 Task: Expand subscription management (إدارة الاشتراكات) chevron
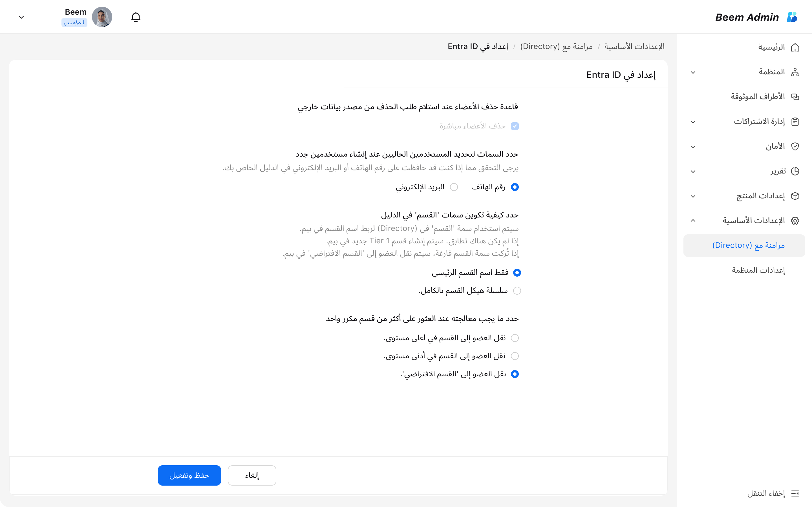coord(693,122)
